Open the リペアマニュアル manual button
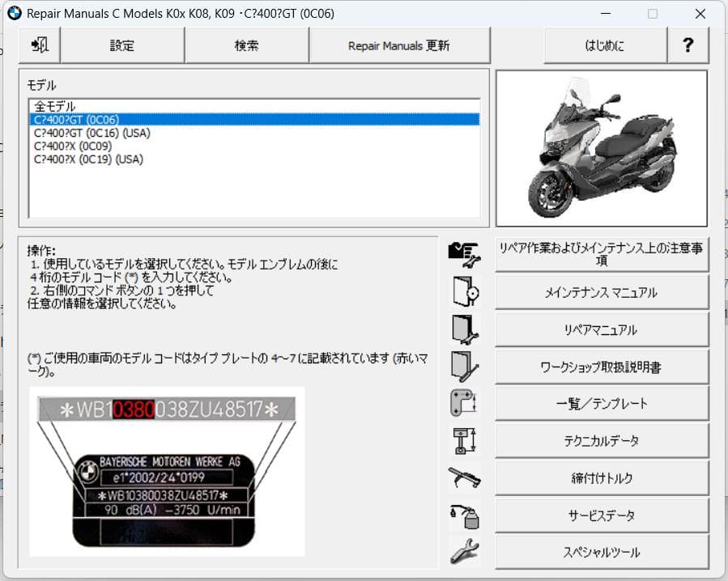The image size is (728, 581). coord(602,329)
